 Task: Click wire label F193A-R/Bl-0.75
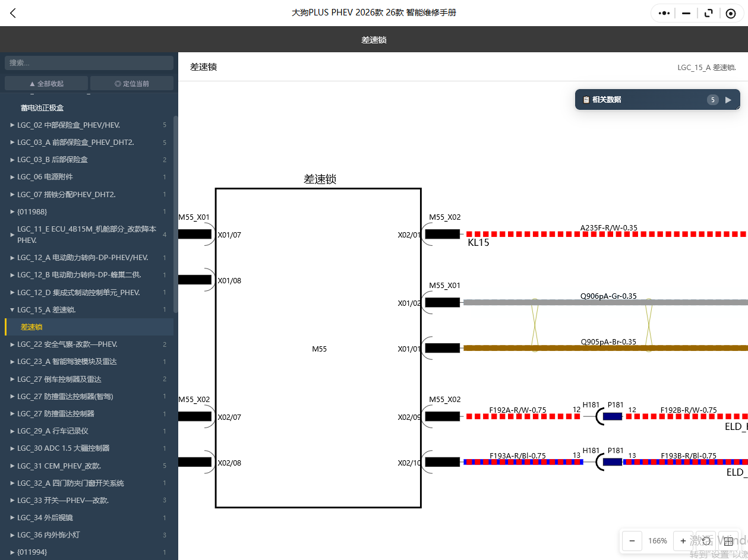pyautogui.click(x=517, y=455)
